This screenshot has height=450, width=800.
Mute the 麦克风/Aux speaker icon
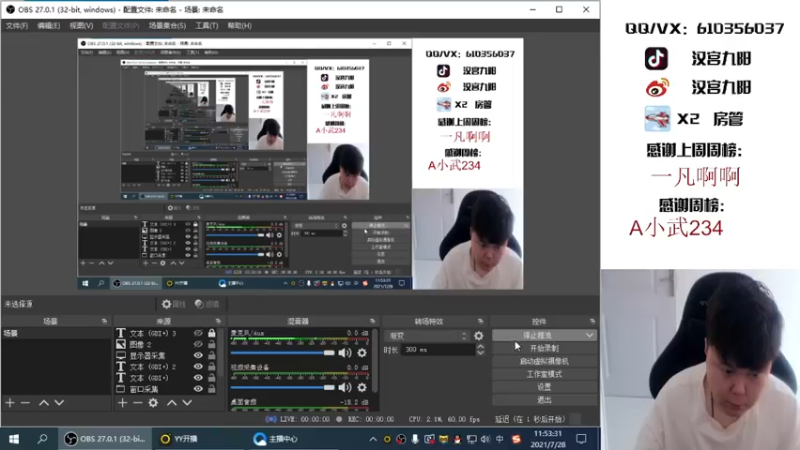(345, 353)
